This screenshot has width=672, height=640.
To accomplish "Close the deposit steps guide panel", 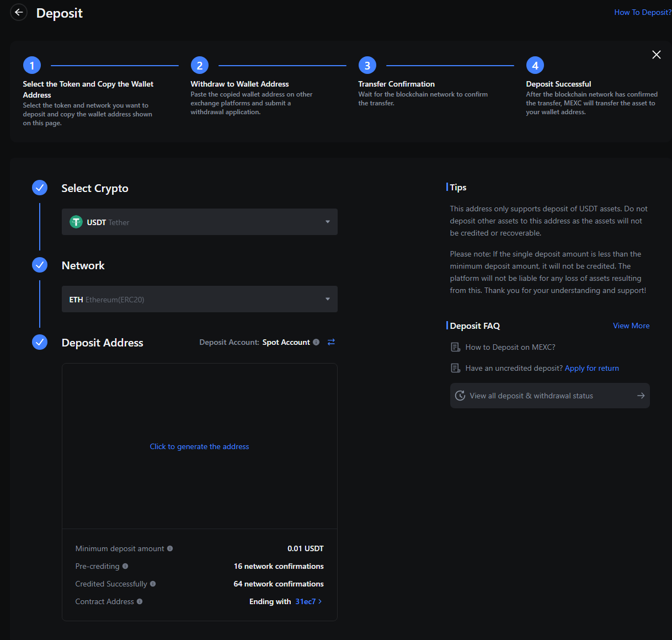I will [657, 55].
